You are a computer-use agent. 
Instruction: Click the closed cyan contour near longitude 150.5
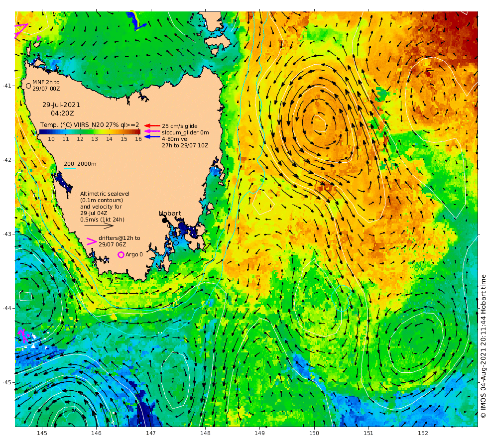pos(342,298)
